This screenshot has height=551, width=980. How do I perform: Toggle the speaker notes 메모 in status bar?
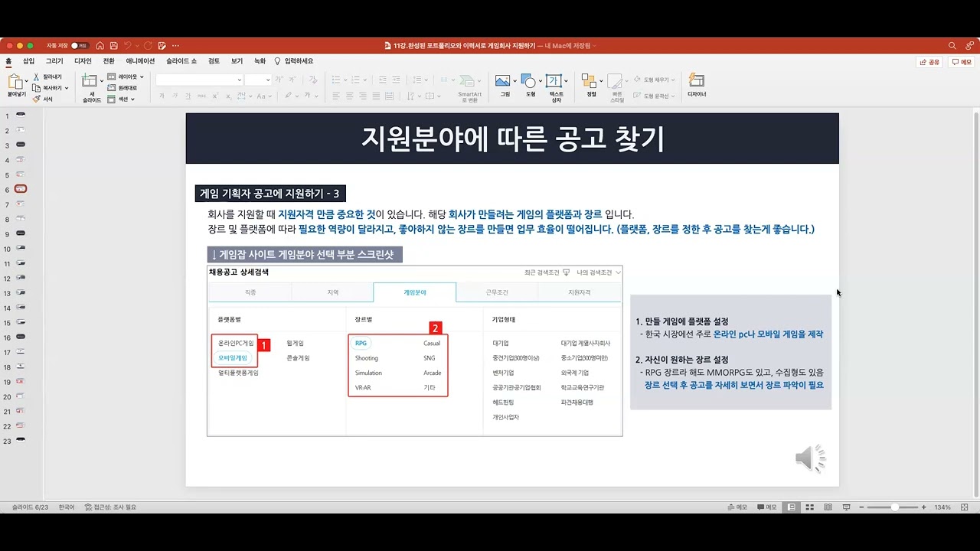737,507
